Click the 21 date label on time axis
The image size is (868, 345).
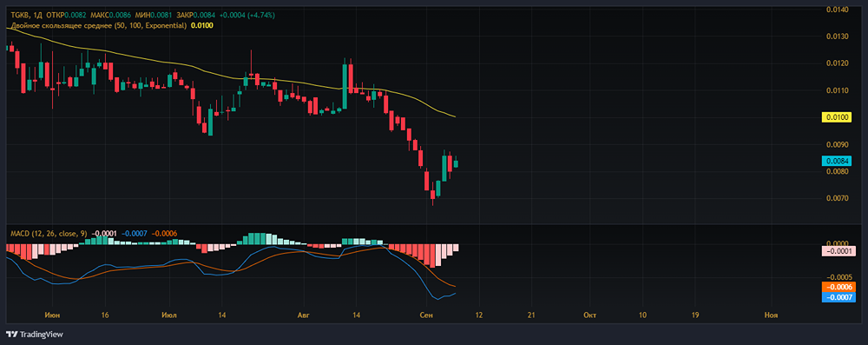pos(531,315)
